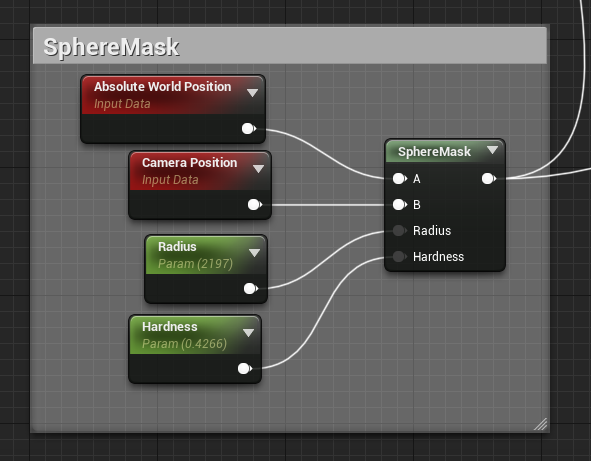Click SphereMask node output pin
Viewport: 591px width, 461px height.
click(x=489, y=179)
